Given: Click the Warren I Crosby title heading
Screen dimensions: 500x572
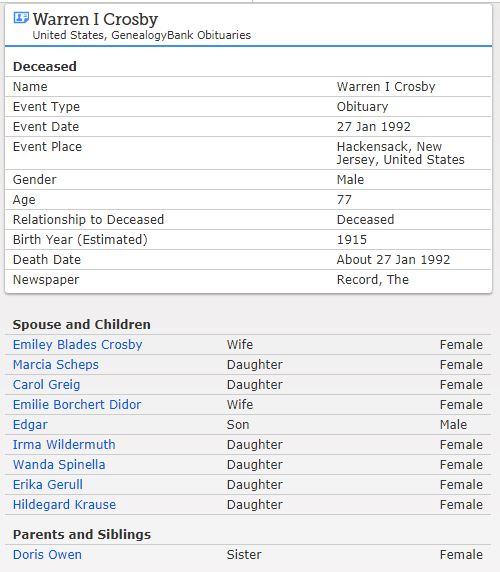Looking at the screenshot, I should 95,19.
